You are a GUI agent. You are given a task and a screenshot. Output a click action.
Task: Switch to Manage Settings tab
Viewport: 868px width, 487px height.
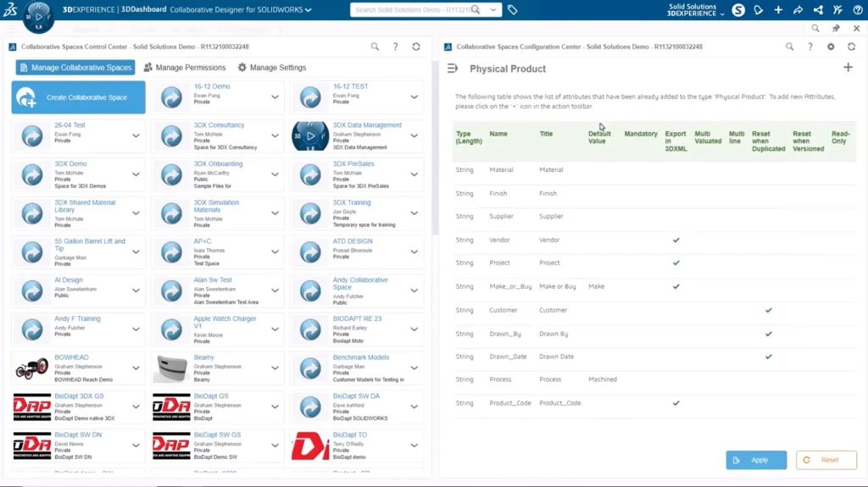pos(272,68)
